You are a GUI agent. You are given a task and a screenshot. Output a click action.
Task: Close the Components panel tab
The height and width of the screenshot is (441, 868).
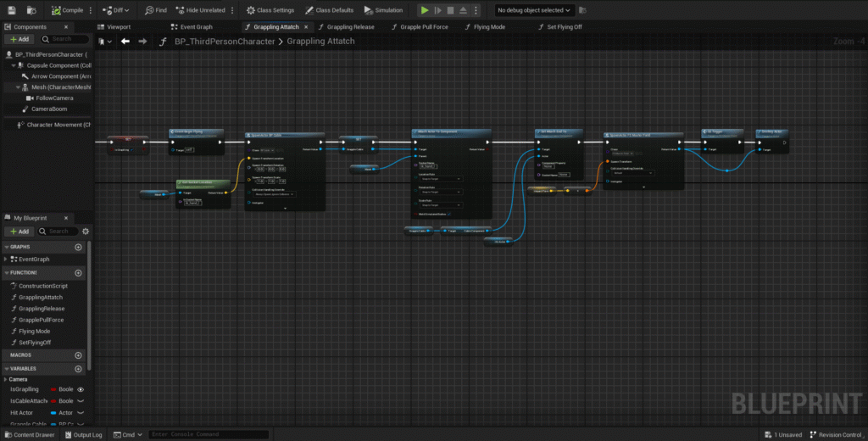coord(66,26)
